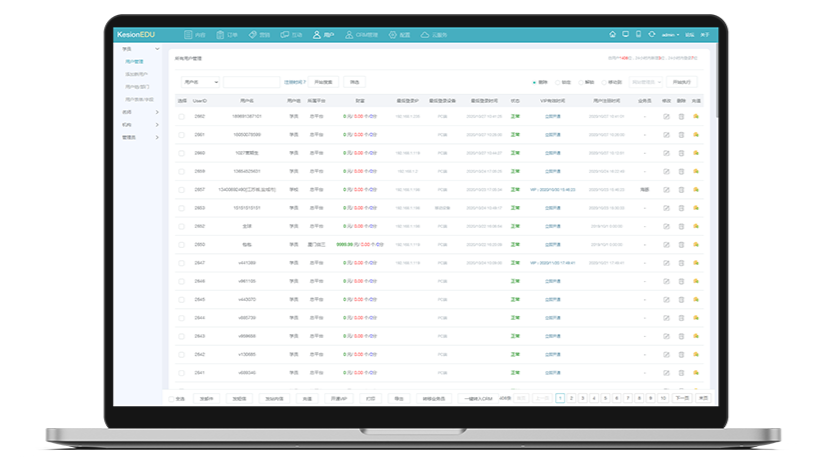Click the edit icon for user 2857
The height and width of the screenshot is (463, 822).
coord(667,189)
